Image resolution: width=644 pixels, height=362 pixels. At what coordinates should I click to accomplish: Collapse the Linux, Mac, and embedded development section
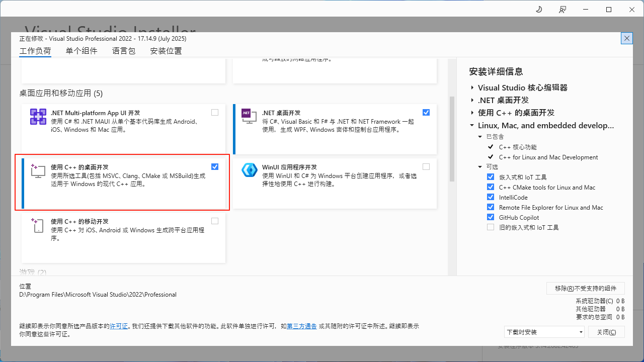[x=472, y=126]
